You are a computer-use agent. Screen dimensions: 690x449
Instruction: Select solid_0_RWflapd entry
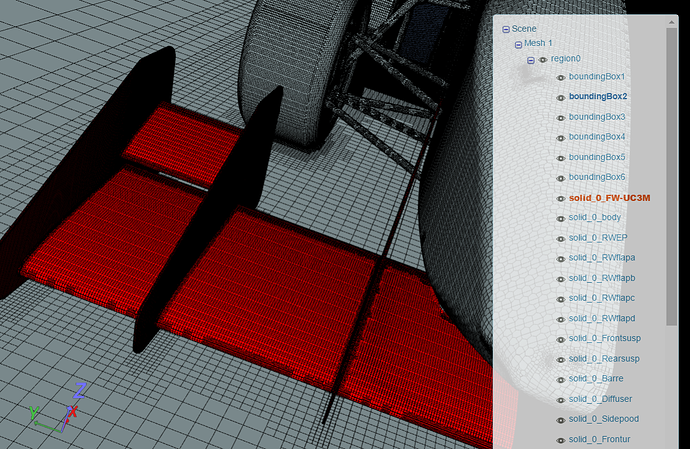(602, 318)
